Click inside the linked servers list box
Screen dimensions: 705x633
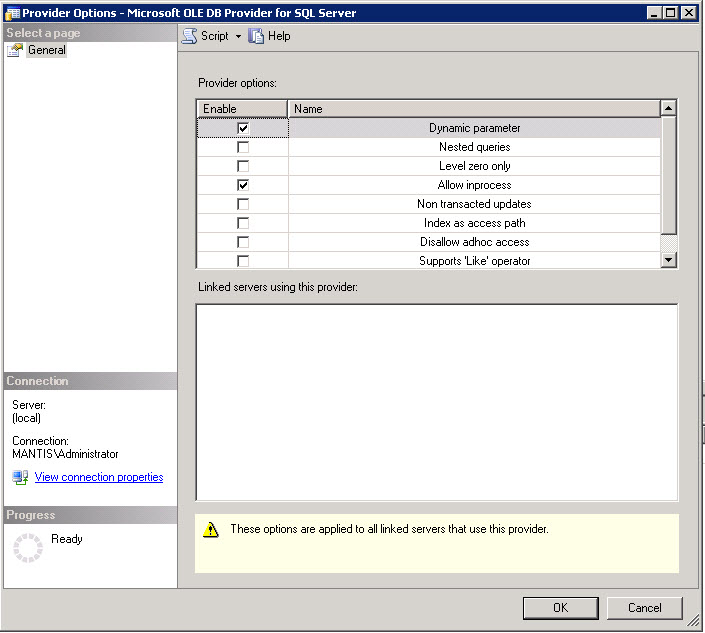[x=437, y=402]
